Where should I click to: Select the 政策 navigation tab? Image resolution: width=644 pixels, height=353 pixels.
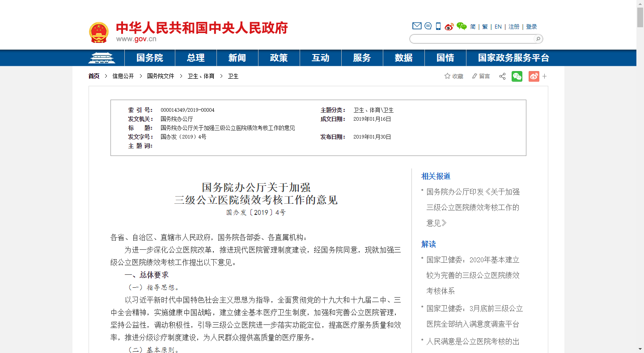[x=279, y=58]
